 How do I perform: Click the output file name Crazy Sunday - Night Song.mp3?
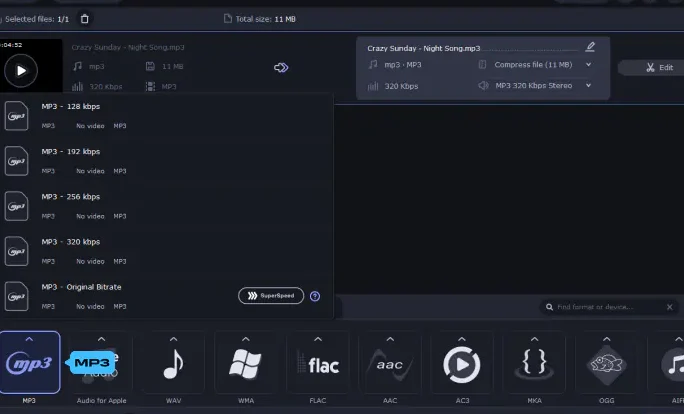(424, 48)
